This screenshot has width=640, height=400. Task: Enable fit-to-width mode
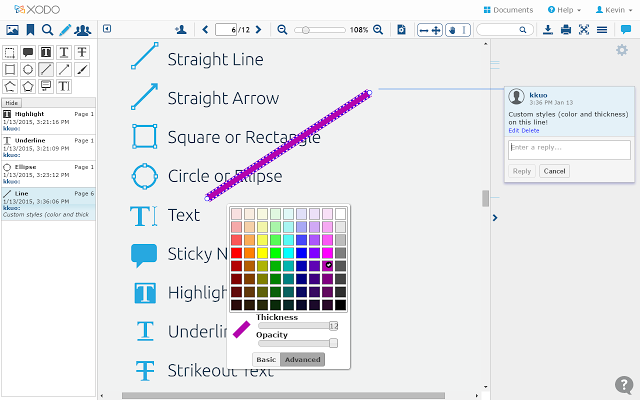coord(424,30)
